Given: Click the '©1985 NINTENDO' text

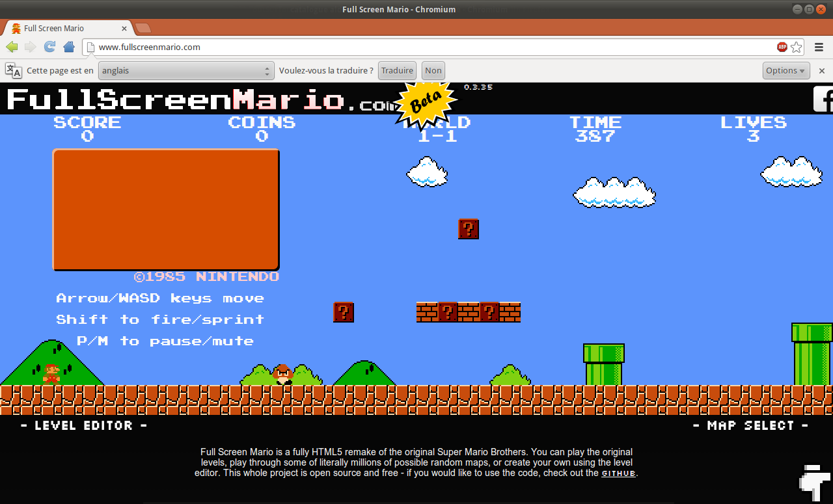Looking at the screenshot, I should (206, 276).
